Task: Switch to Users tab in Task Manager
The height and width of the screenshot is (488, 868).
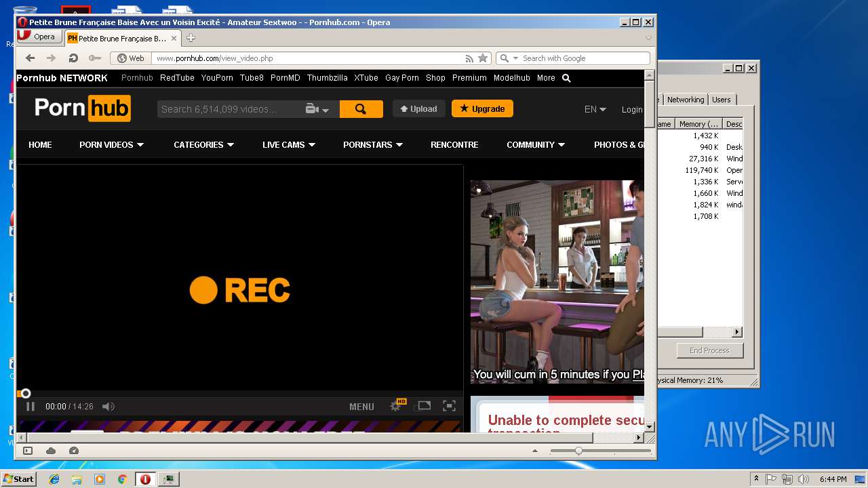Action: click(x=722, y=100)
